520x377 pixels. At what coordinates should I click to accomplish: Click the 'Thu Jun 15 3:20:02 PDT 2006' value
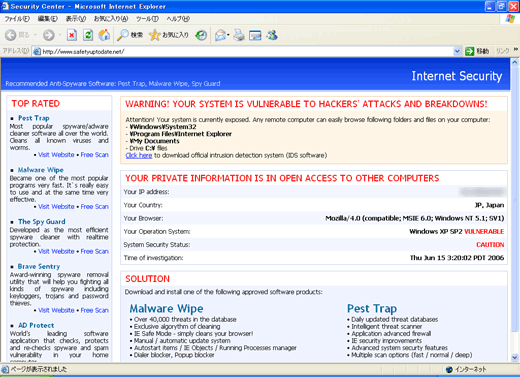pos(457,258)
